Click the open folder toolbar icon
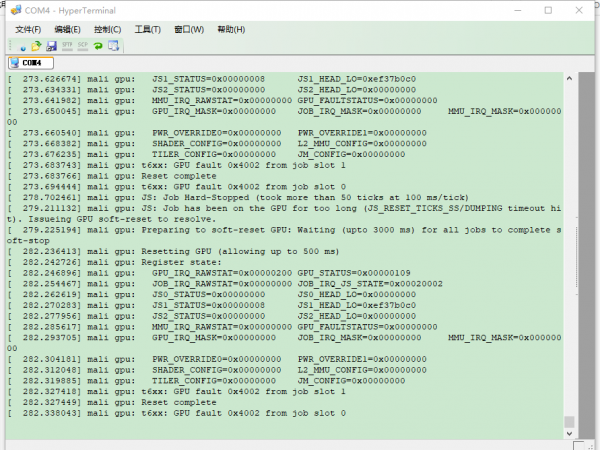The width and height of the screenshot is (600, 450). [37, 46]
